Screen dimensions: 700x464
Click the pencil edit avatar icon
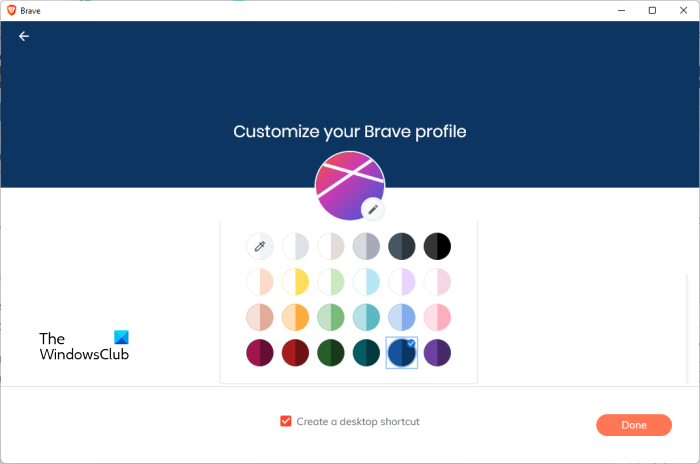[x=372, y=209]
